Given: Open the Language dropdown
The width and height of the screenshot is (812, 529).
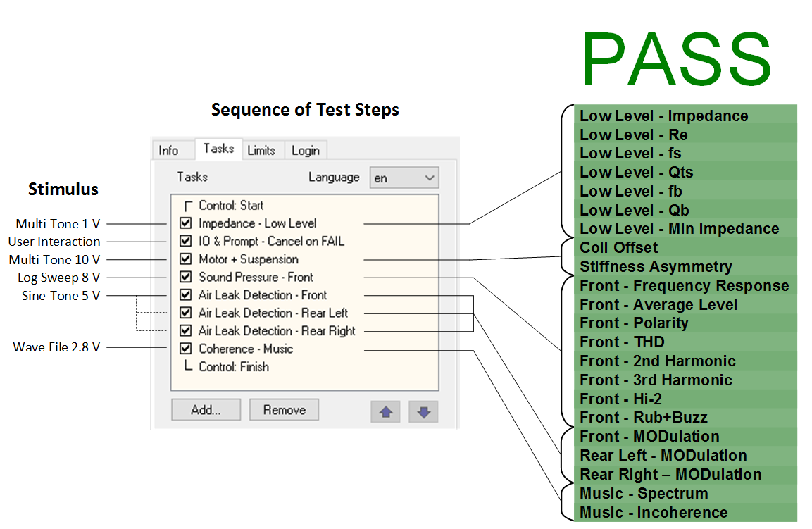Looking at the screenshot, I should 404,178.
